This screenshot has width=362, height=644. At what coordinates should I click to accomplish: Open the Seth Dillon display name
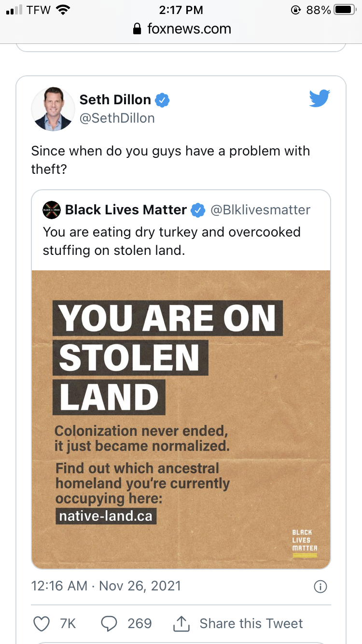[115, 100]
